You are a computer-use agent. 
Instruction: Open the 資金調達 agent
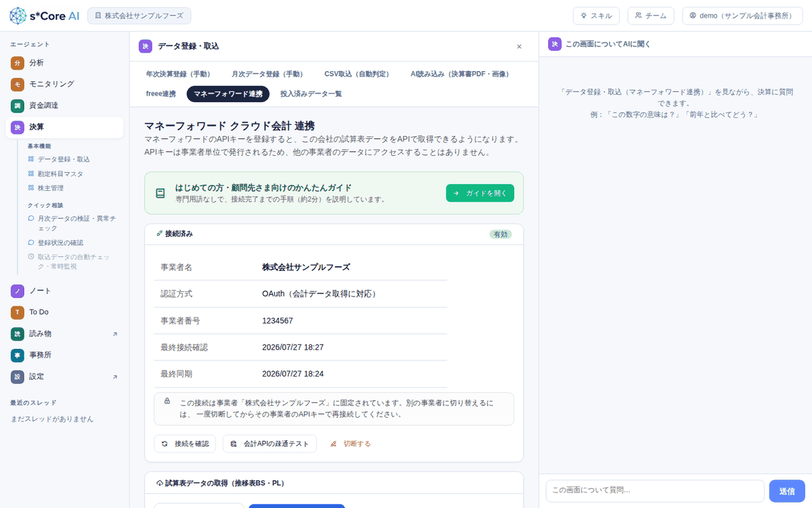[x=64, y=106]
